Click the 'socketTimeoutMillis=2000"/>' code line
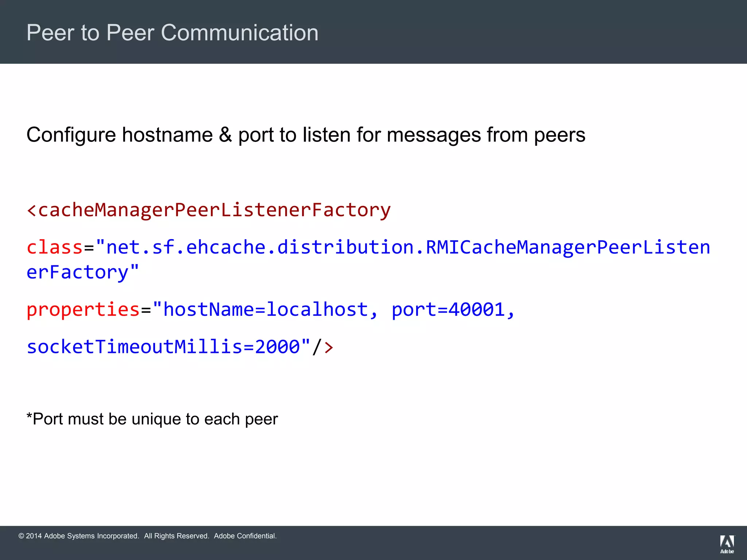747x560 pixels. click(180, 347)
